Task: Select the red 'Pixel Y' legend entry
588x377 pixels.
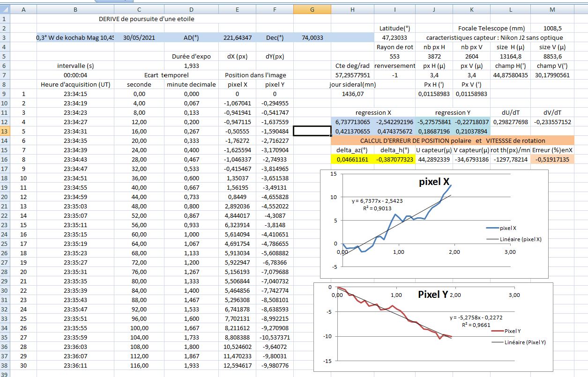Action: [506, 331]
